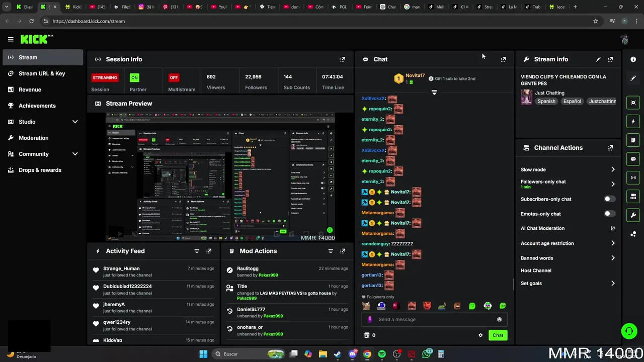Viewport: 644px width, 362px height.
Task: Expand the Studio submenu chevron
Action: click(75, 122)
